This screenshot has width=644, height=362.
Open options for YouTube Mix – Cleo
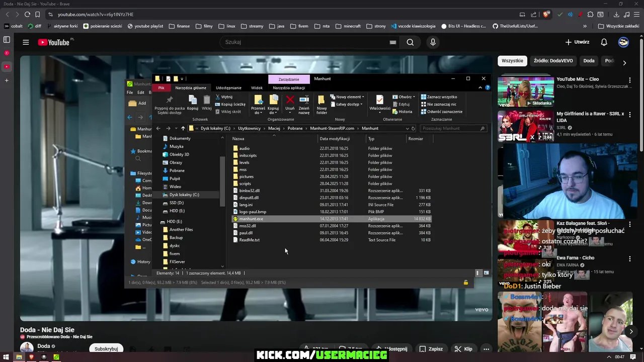[x=629, y=80]
